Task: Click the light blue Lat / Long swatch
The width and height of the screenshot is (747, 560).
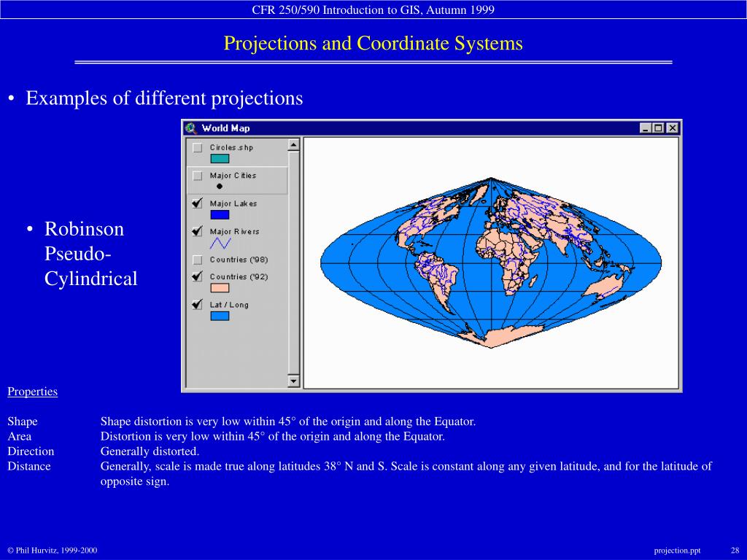Action: [220, 316]
